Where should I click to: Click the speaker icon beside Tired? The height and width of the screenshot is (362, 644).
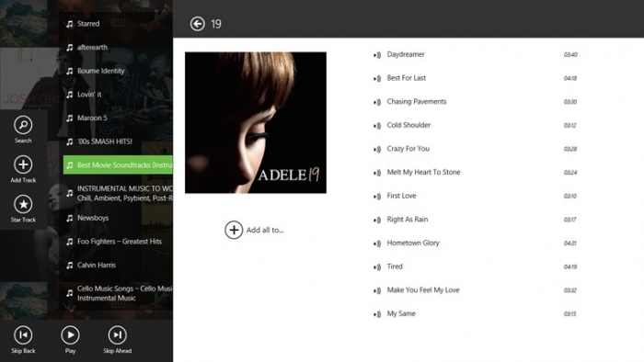(x=377, y=267)
